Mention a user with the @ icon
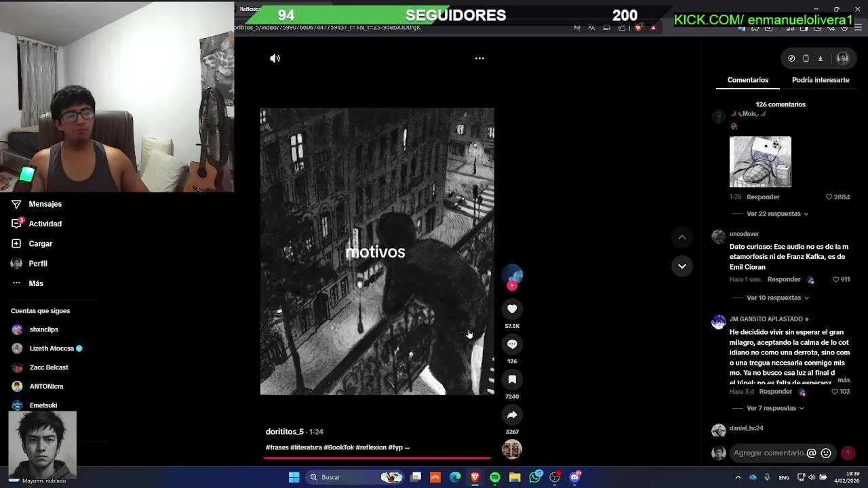 811,453
